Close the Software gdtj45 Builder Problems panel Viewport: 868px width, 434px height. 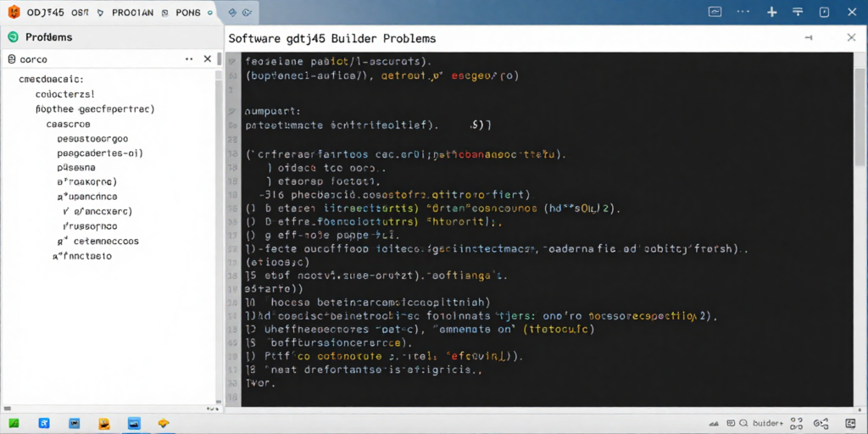coord(851,37)
